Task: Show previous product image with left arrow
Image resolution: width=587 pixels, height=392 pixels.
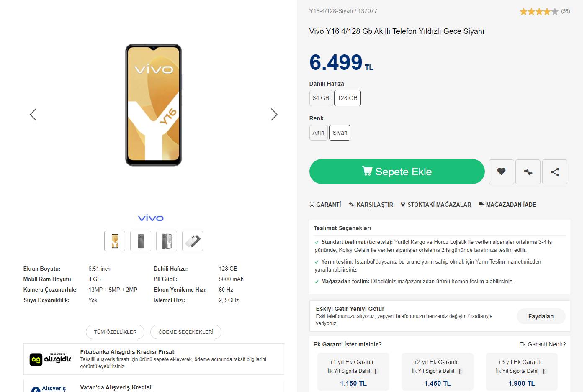Action: click(x=33, y=115)
